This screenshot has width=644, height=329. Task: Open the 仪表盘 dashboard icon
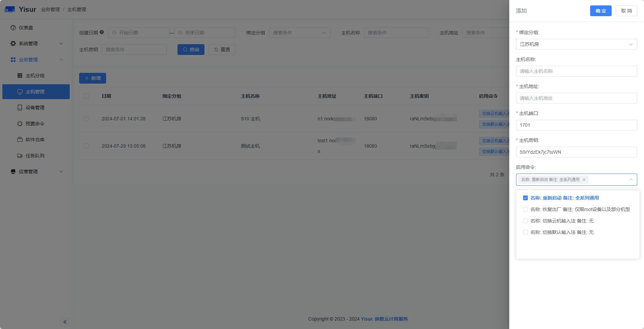[13, 28]
